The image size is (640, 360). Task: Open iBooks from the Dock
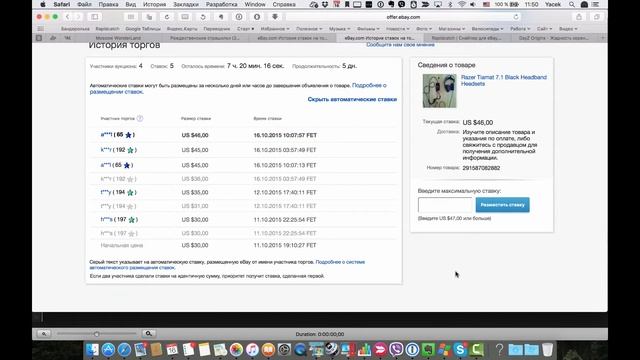click(268, 350)
